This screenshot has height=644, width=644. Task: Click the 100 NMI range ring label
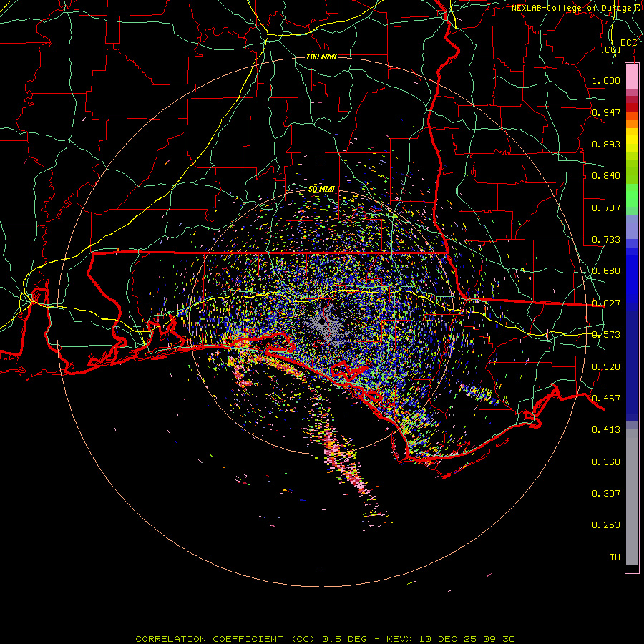click(321, 57)
